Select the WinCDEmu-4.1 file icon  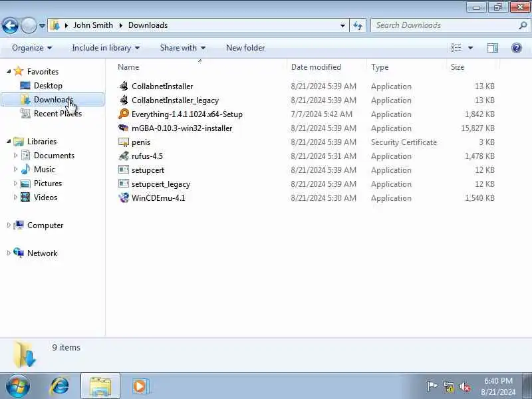124,198
